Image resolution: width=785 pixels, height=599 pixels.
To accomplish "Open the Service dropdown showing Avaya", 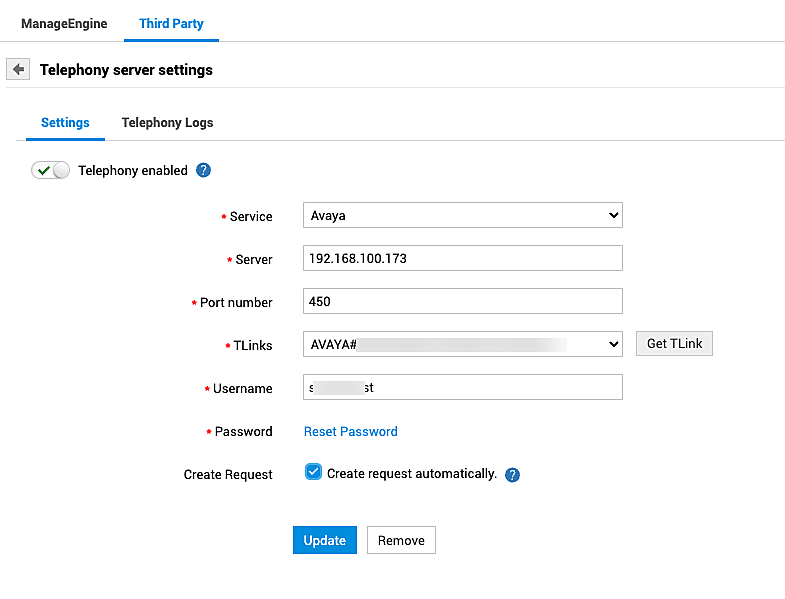I will click(462, 215).
